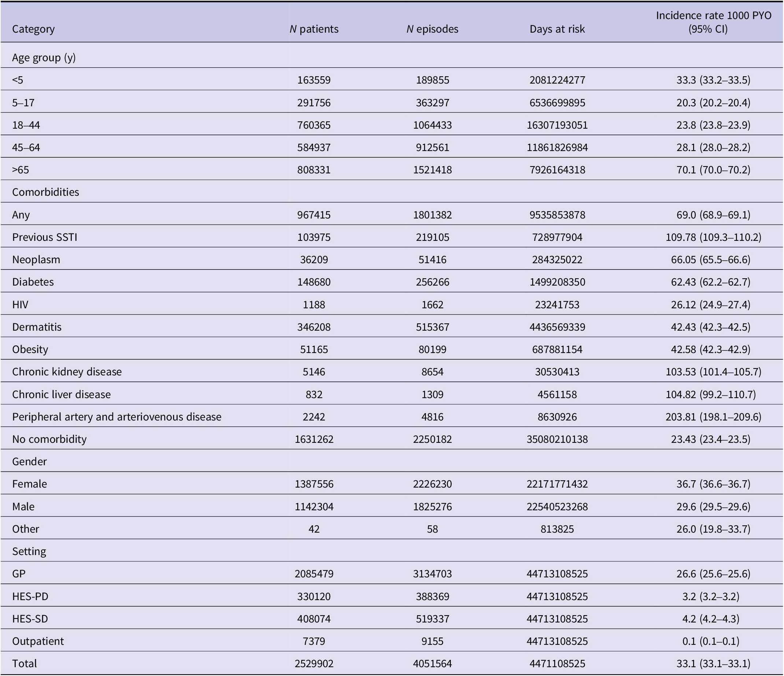Click the Setting section label
Screen dimensions: 784x676
[29, 551]
